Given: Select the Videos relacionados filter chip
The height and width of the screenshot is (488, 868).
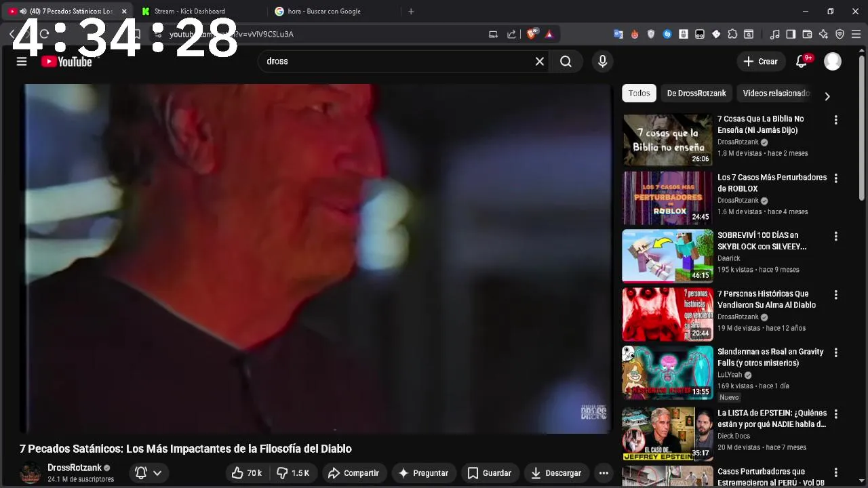Looking at the screenshot, I should point(776,94).
